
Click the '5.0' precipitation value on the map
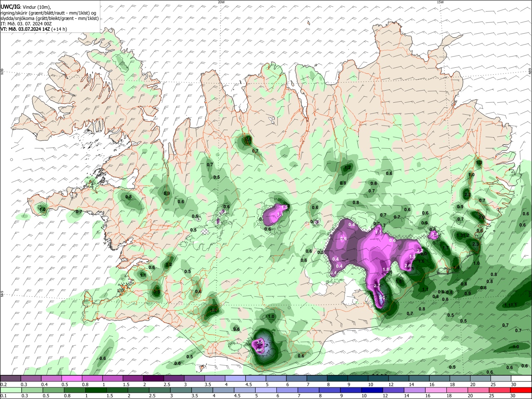tap(383, 298)
